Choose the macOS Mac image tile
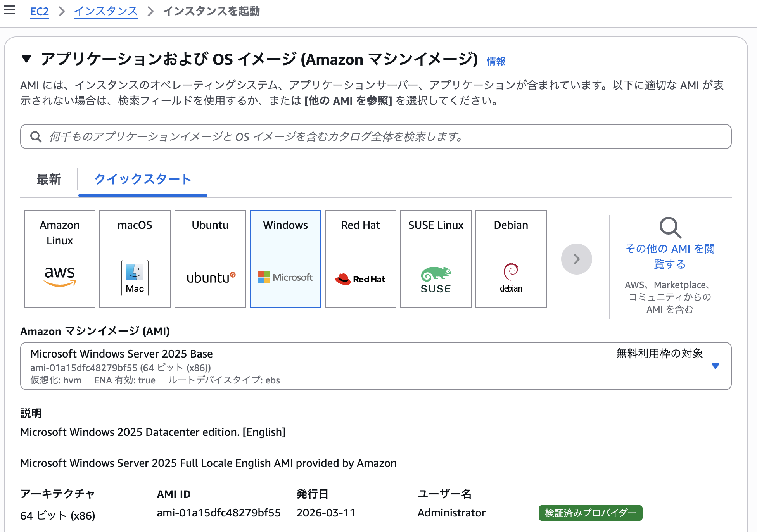 click(135, 259)
